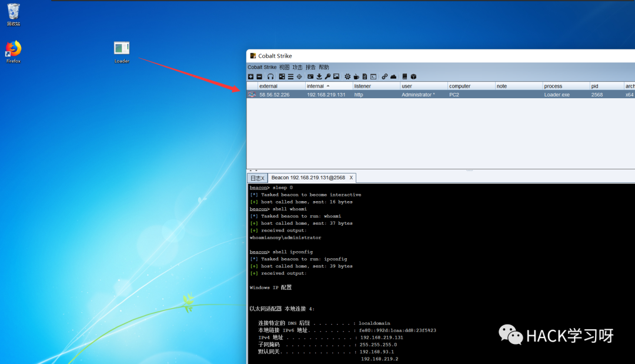Screen dimensions: 635x364
Task: Click the Disconnect from team server minus icon
Action: [x=259, y=76]
